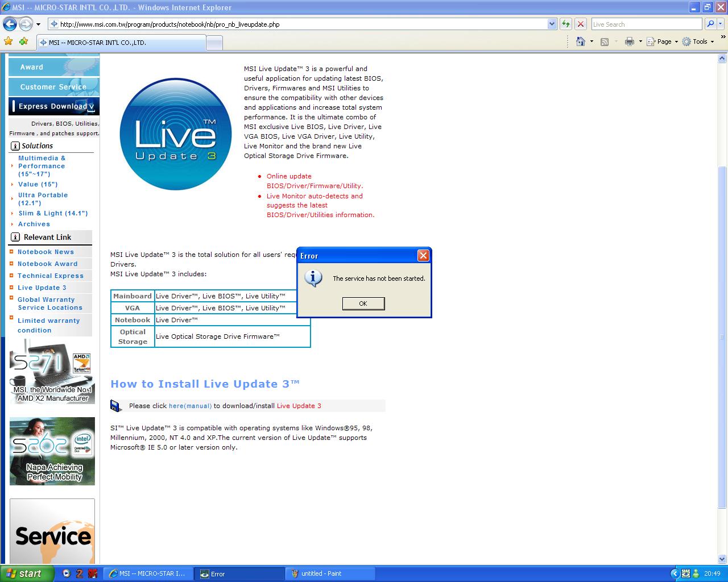Image resolution: width=728 pixels, height=582 pixels.
Task: Open the Archives link
Action: 34,224
